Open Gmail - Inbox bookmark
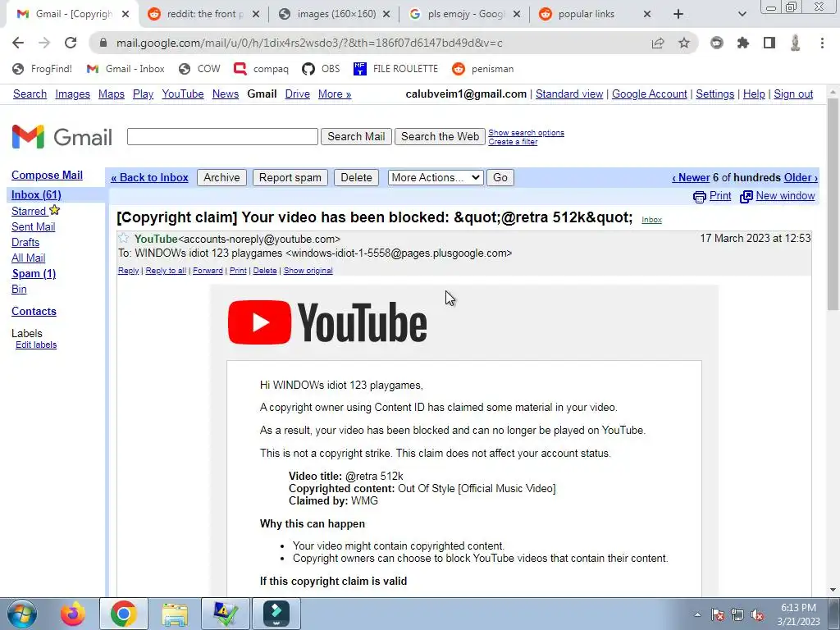Image resolution: width=840 pixels, height=630 pixels. coord(126,69)
